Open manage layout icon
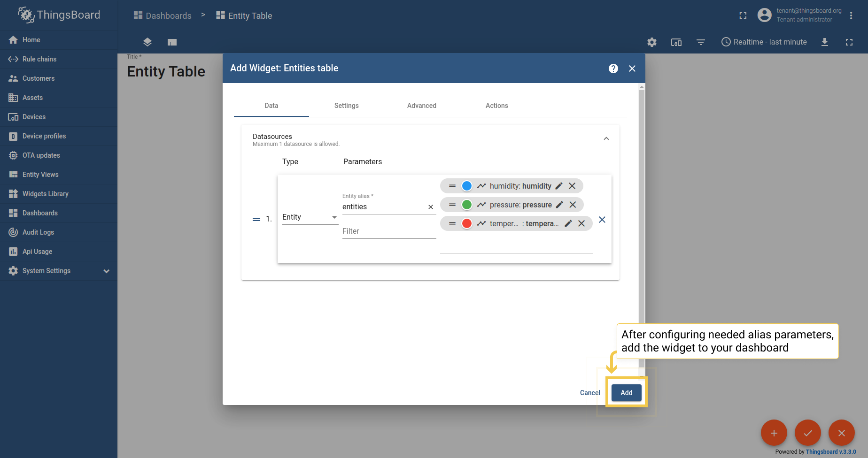 (x=172, y=42)
